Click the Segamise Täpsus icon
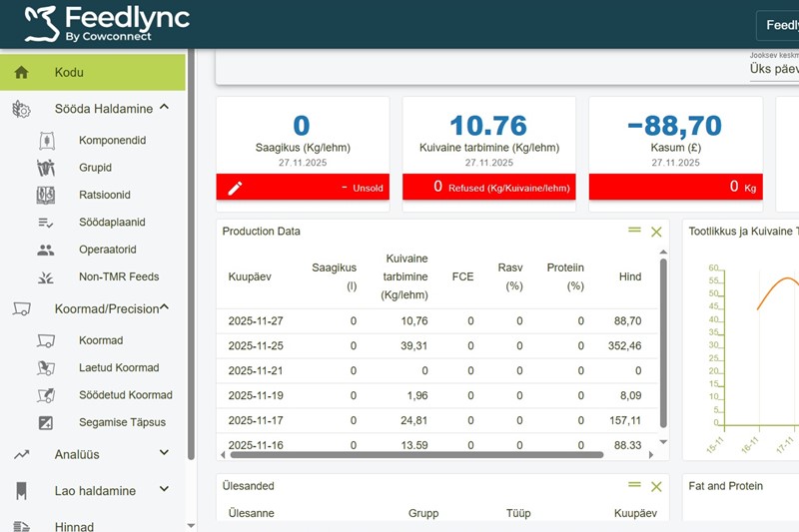The image size is (799, 532). coord(46,422)
